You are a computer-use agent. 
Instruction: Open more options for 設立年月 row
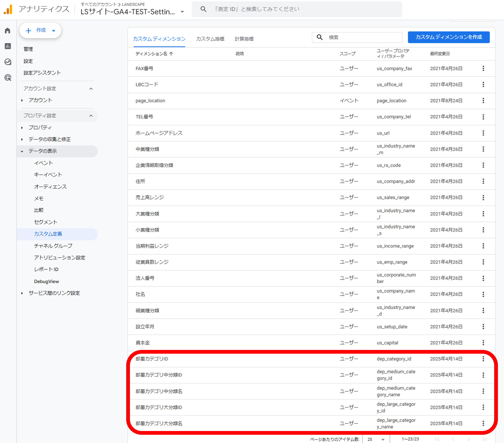483,326
